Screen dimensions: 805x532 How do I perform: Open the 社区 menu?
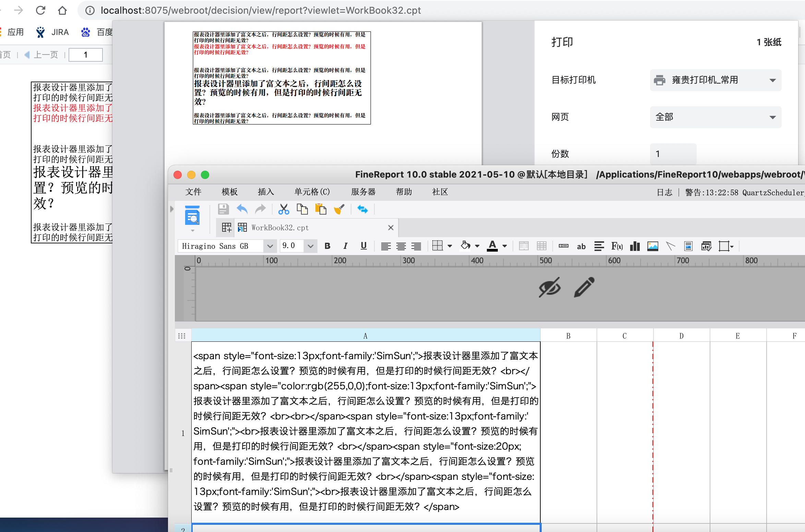pos(440,192)
